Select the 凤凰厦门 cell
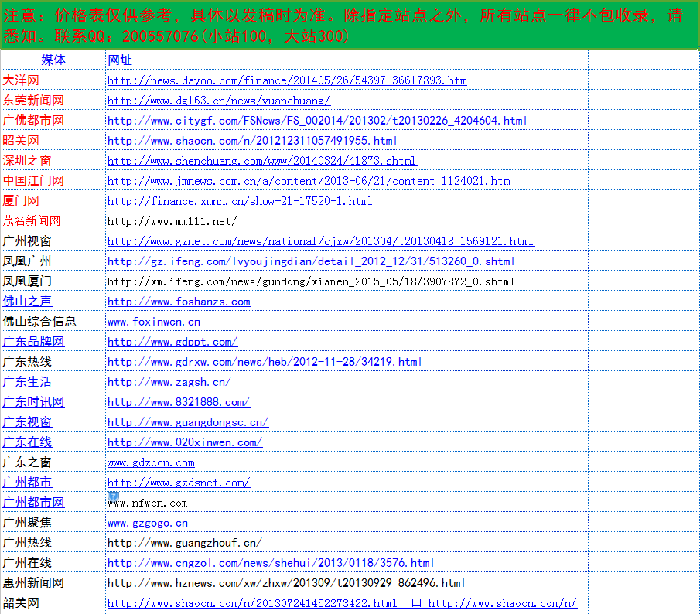 53,281
